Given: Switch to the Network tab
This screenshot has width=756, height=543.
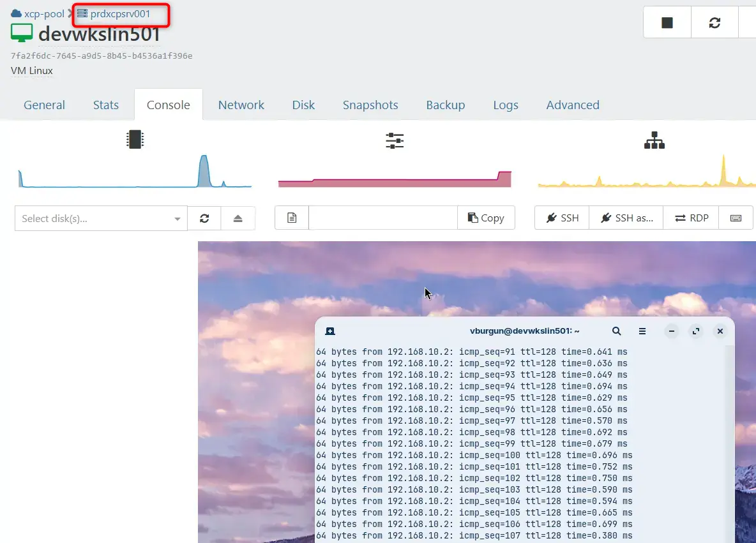Looking at the screenshot, I should coord(241,105).
